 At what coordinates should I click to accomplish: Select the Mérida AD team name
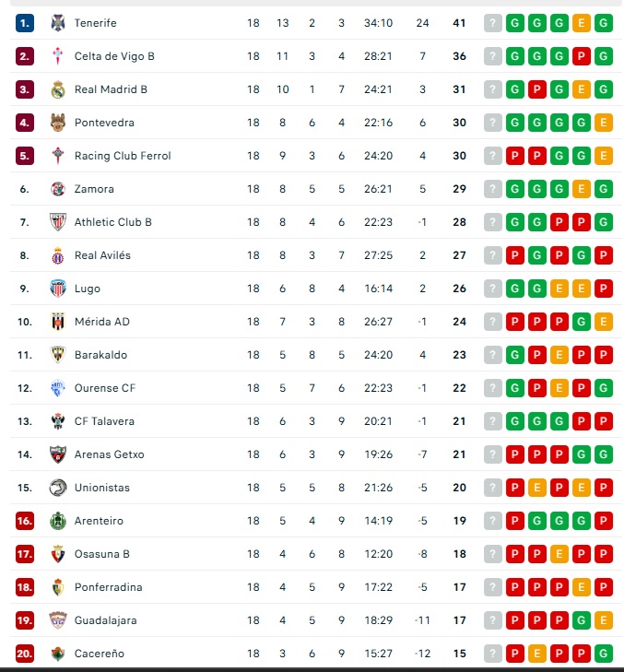pyautogui.click(x=101, y=322)
